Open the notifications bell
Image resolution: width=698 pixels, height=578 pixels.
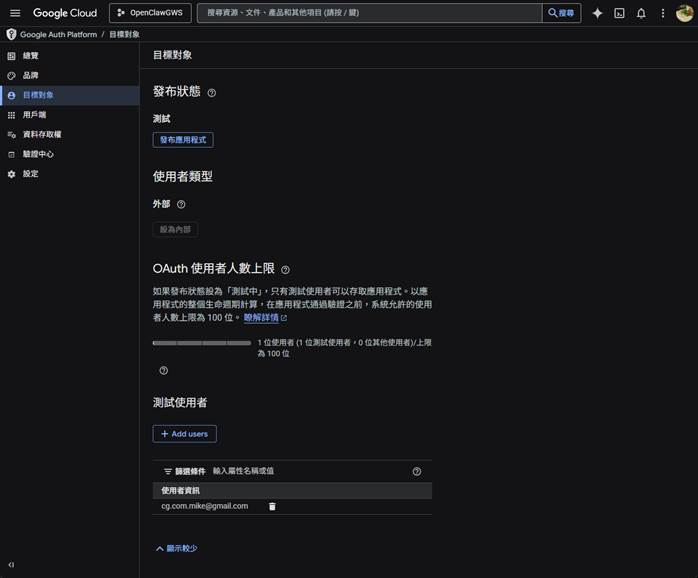click(x=641, y=13)
